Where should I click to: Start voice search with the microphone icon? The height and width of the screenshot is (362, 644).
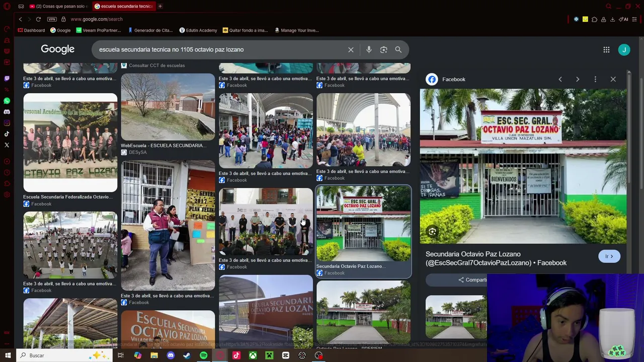coord(369,50)
